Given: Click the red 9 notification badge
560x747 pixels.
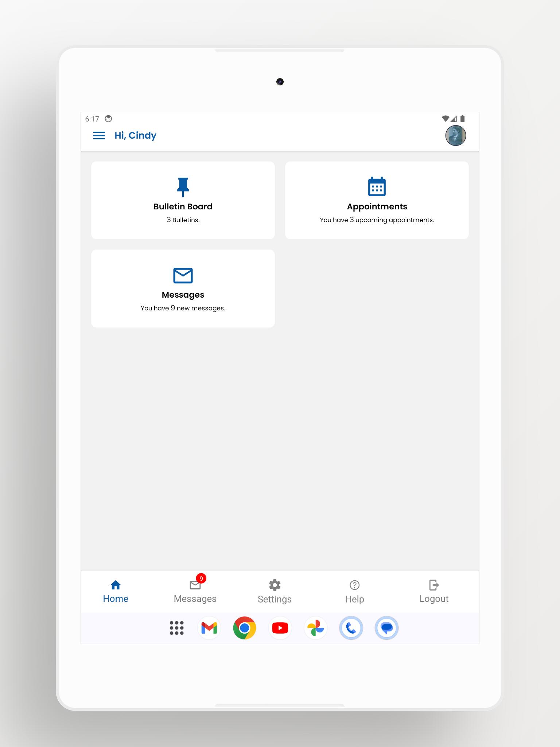Looking at the screenshot, I should pos(201,578).
